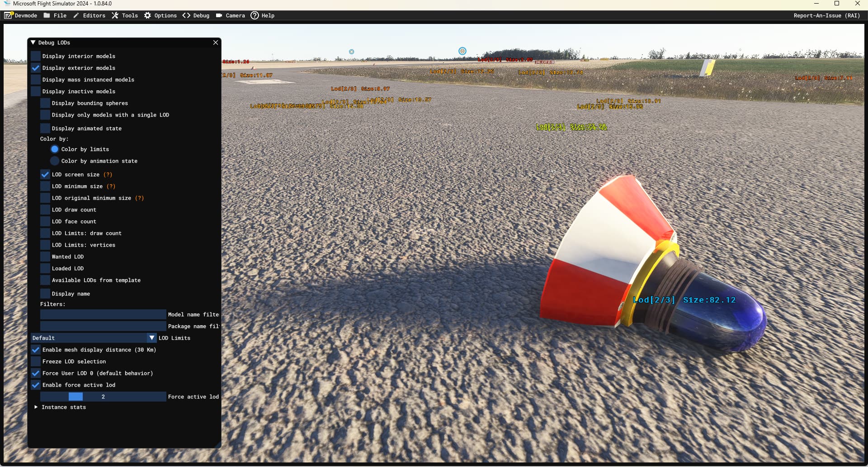This screenshot has width=868, height=467.
Task: Click the Package name filter input field
Action: click(103, 326)
